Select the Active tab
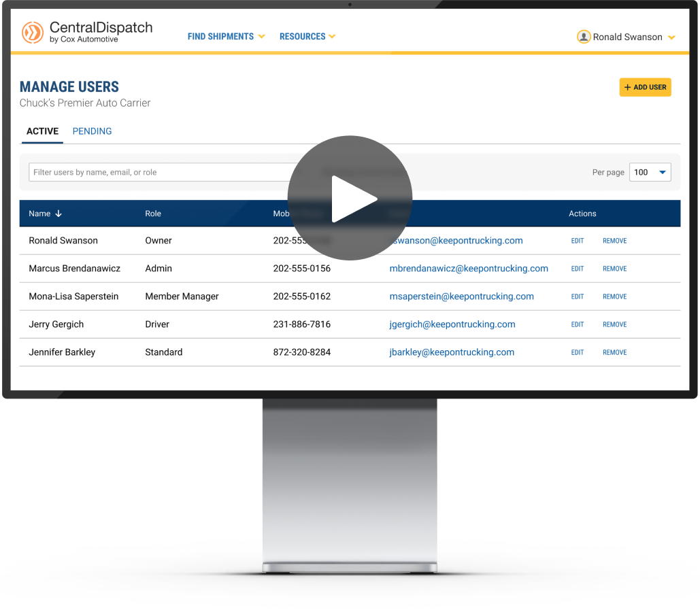700x610 pixels. coord(42,131)
